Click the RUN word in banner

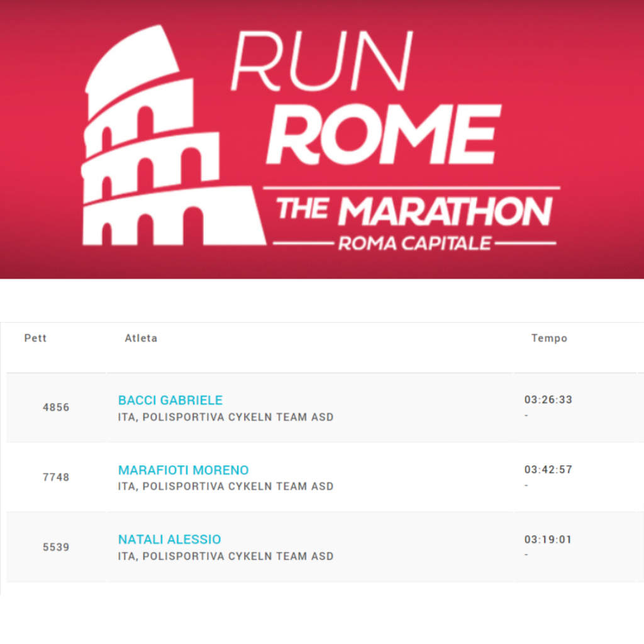321,60
